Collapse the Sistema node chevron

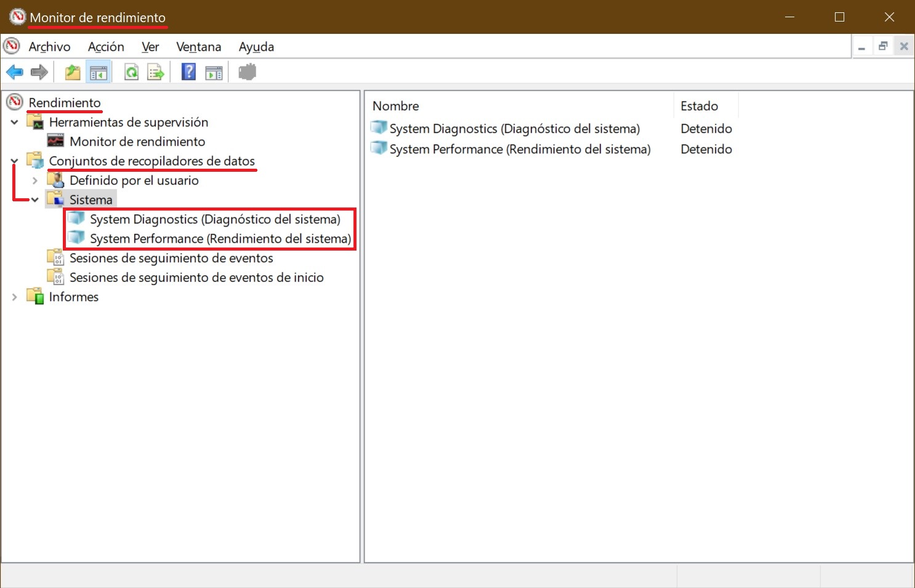point(35,199)
